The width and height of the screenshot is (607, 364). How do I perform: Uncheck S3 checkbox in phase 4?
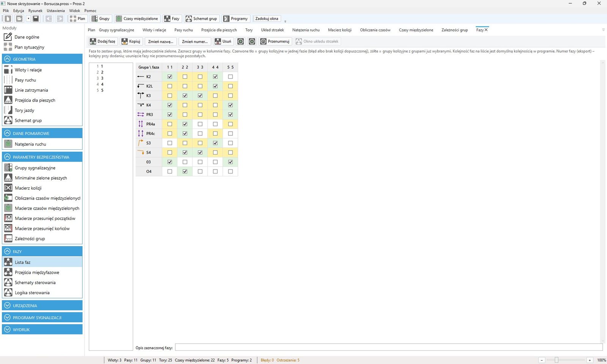pyautogui.click(x=215, y=143)
